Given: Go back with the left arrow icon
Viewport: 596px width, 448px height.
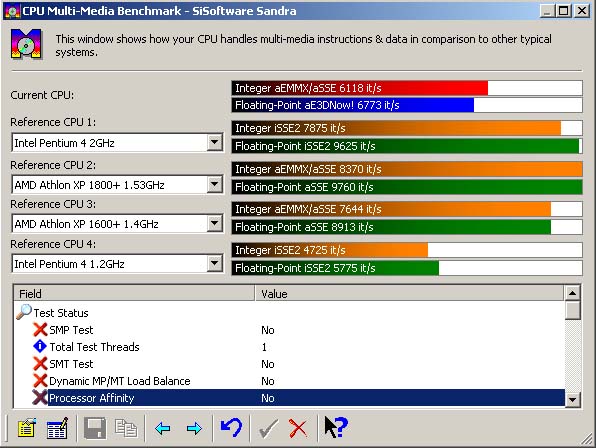Looking at the screenshot, I should tap(163, 429).
